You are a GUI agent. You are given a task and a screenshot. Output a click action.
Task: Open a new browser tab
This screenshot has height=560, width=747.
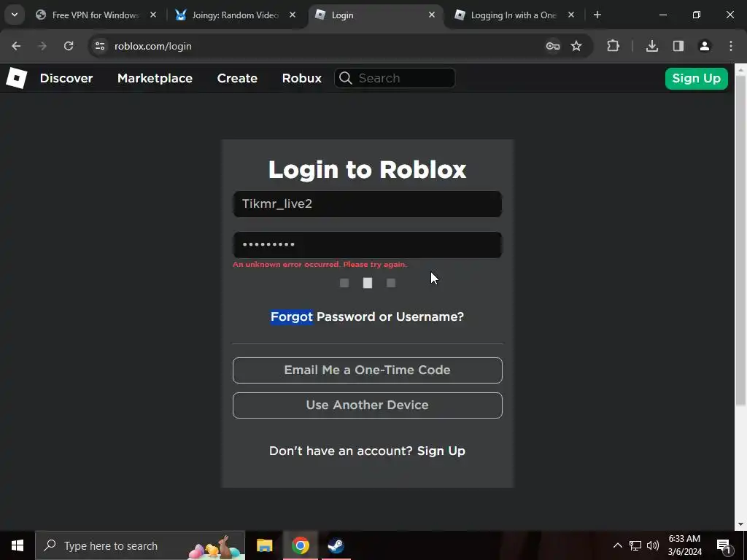click(597, 15)
